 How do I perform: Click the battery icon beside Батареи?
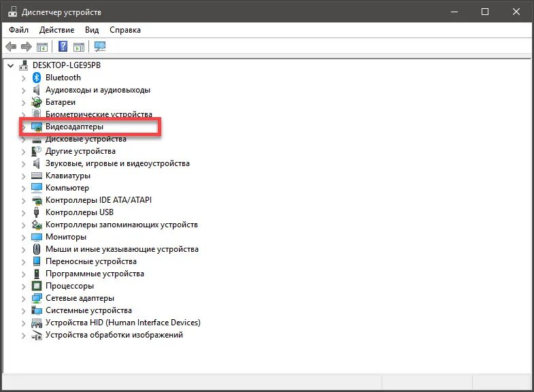pyautogui.click(x=37, y=102)
